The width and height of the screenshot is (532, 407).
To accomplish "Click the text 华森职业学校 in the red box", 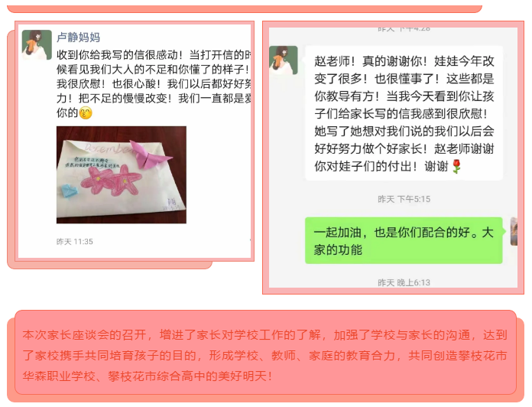I will coord(59,376).
